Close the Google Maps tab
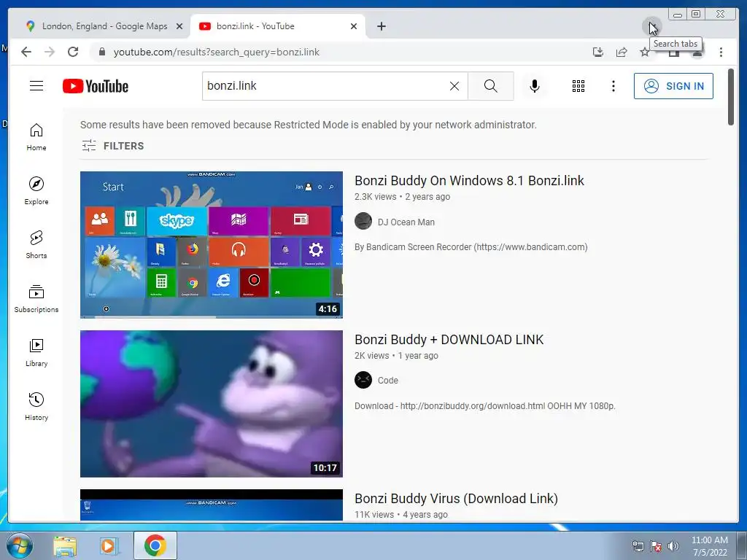Screen dimensions: 747x560 [179, 26]
